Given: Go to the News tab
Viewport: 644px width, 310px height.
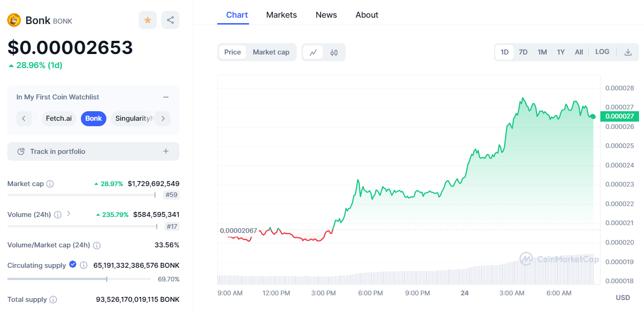Looking at the screenshot, I should click(x=326, y=15).
